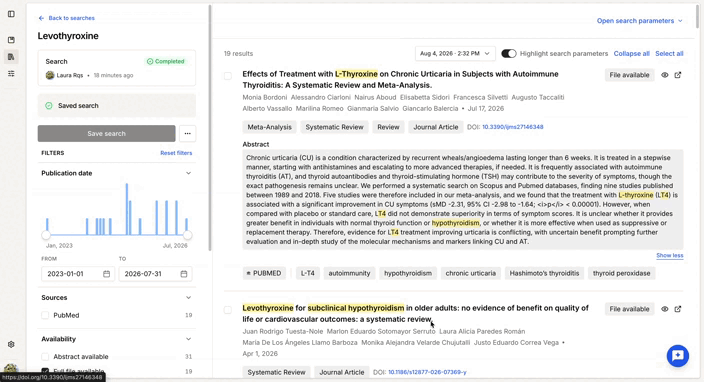The image size is (704, 382).
Task: Open the three-dot more options button
Action: click(188, 133)
